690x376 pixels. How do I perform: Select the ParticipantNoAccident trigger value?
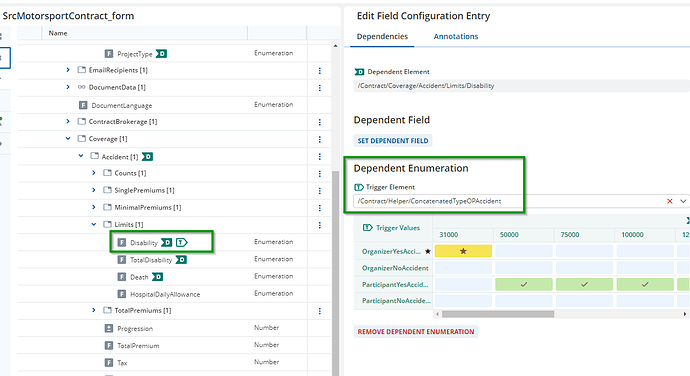(396, 301)
